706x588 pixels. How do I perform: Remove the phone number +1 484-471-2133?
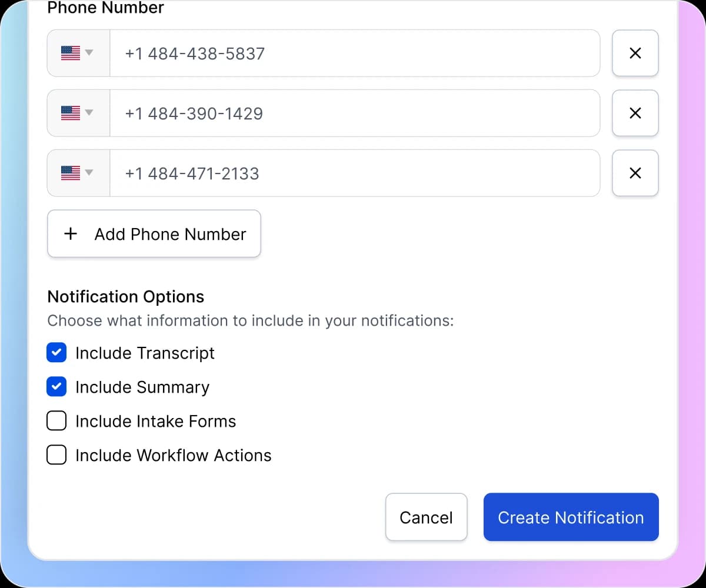pyautogui.click(x=635, y=173)
